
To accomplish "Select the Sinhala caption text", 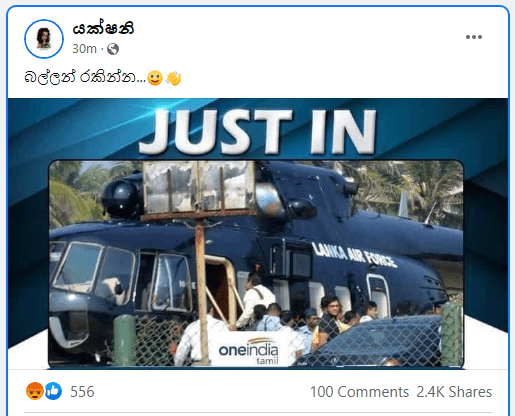I will click(x=85, y=77).
